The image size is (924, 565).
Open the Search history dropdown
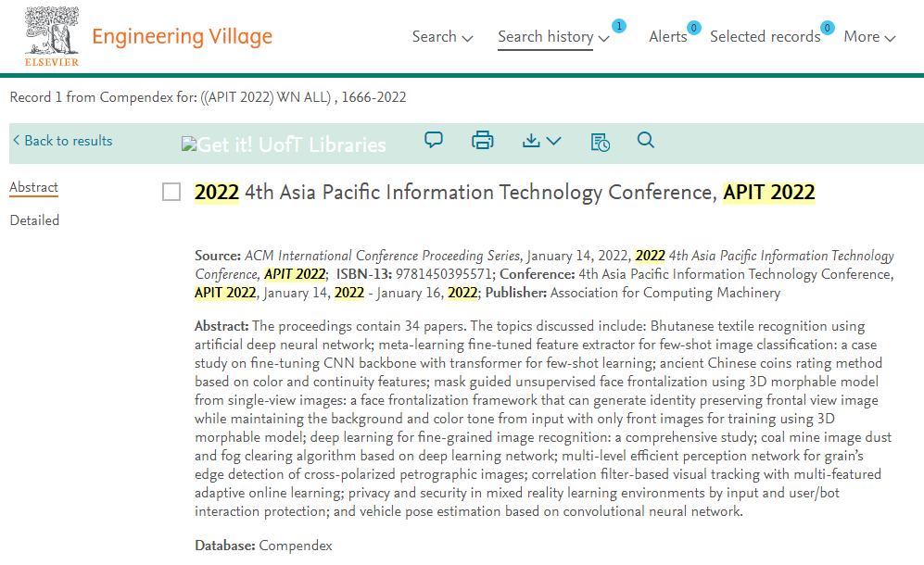[553, 37]
